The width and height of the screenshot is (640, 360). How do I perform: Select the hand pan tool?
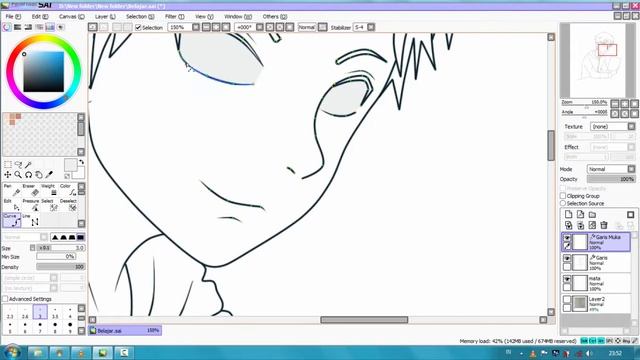39,175
